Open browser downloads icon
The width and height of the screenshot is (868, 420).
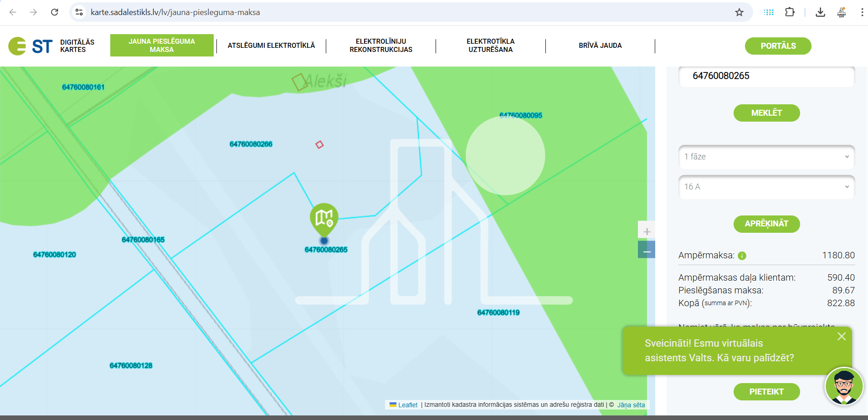point(820,12)
